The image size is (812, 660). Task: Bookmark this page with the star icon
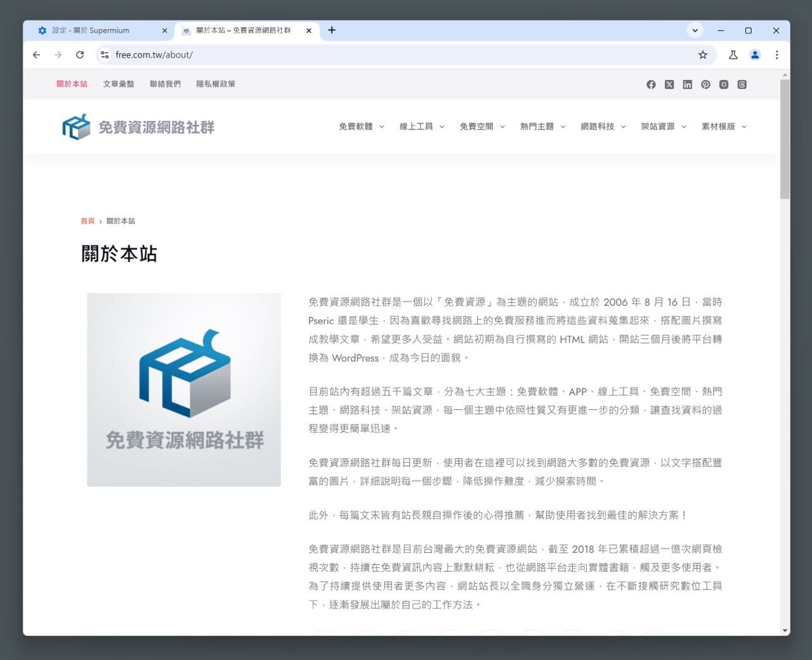click(x=703, y=55)
